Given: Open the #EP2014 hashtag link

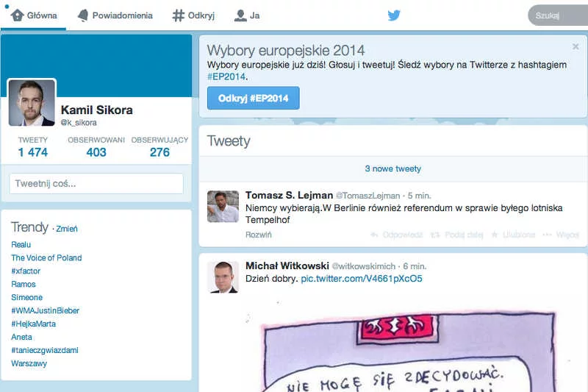Looking at the screenshot, I should [226, 76].
